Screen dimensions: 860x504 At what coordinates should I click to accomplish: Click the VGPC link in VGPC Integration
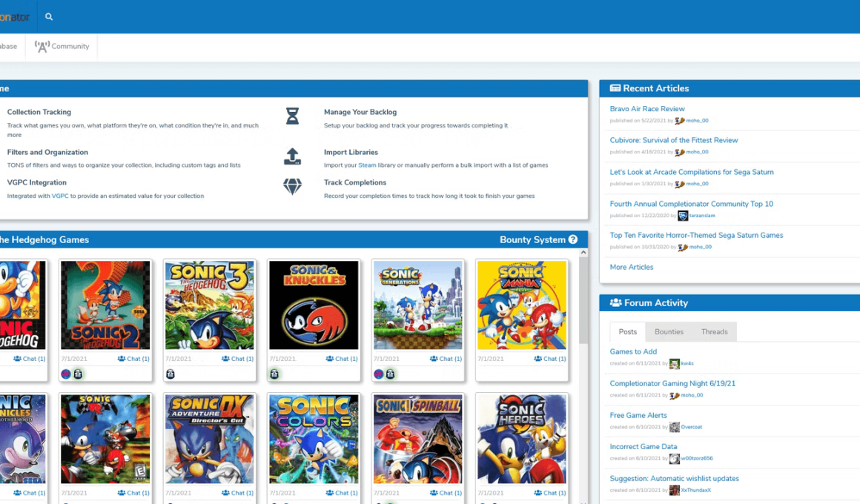(60, 196)
